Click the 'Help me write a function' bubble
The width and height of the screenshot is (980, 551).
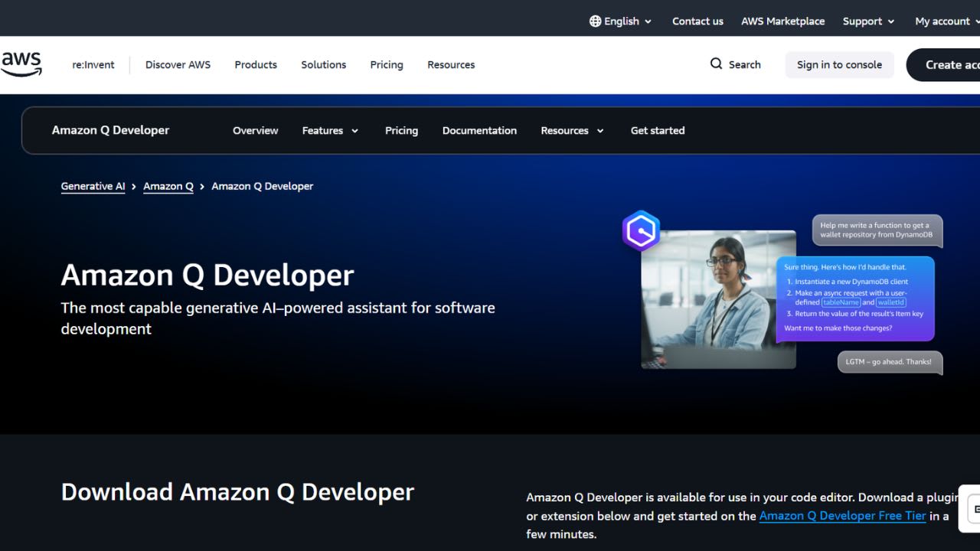click(x=877, y=230)
